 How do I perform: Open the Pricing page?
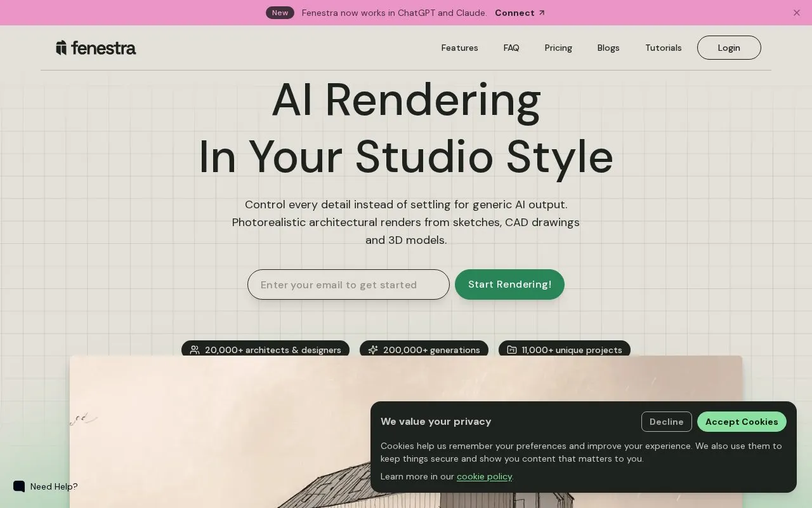558,48
